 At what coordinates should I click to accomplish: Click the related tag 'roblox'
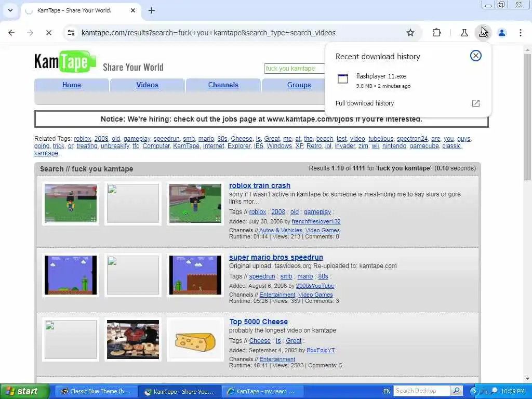point(83,138)
